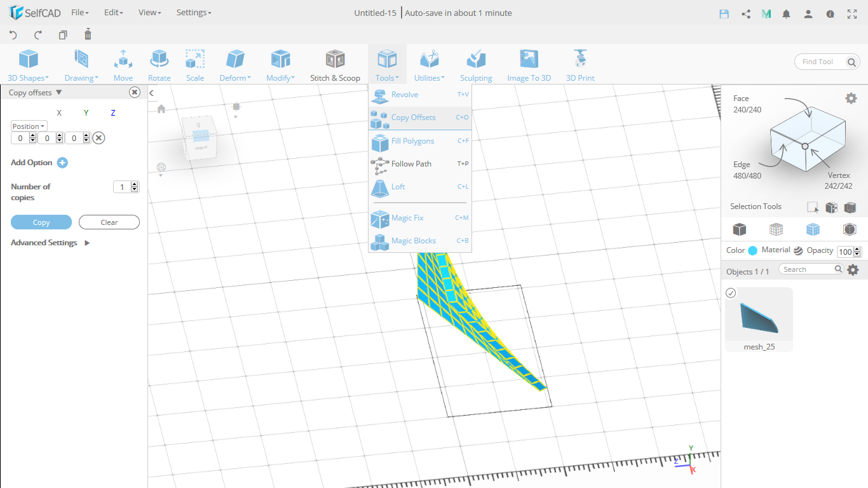The width and height of the screenshot is (868, 488).
Task: Select the solid plus wireframe view mode cube
Action: coord(813,229)
